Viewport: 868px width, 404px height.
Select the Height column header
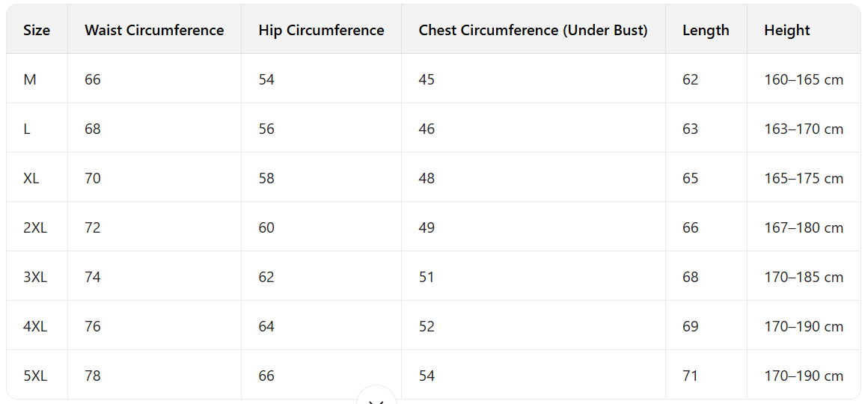point(787,31)
